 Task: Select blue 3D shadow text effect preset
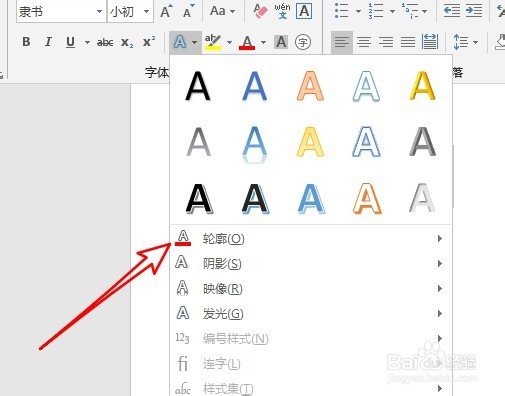(311, 199)
